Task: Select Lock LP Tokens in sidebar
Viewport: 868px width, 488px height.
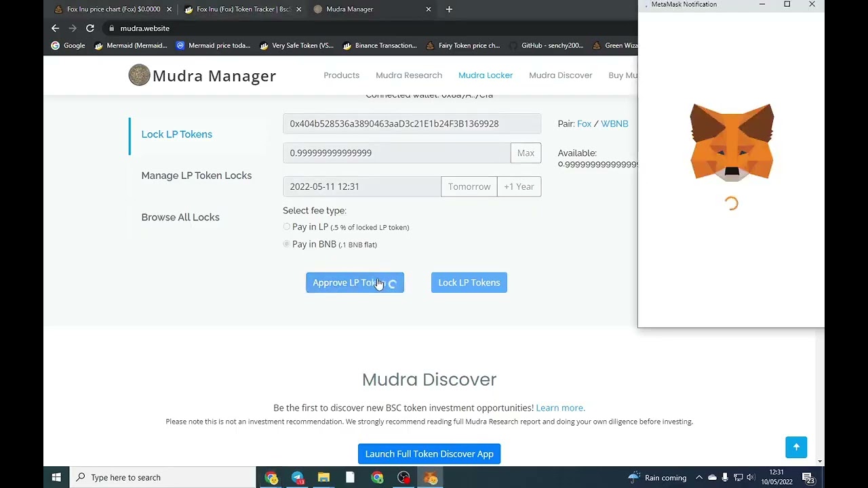Action: [176, 134]
